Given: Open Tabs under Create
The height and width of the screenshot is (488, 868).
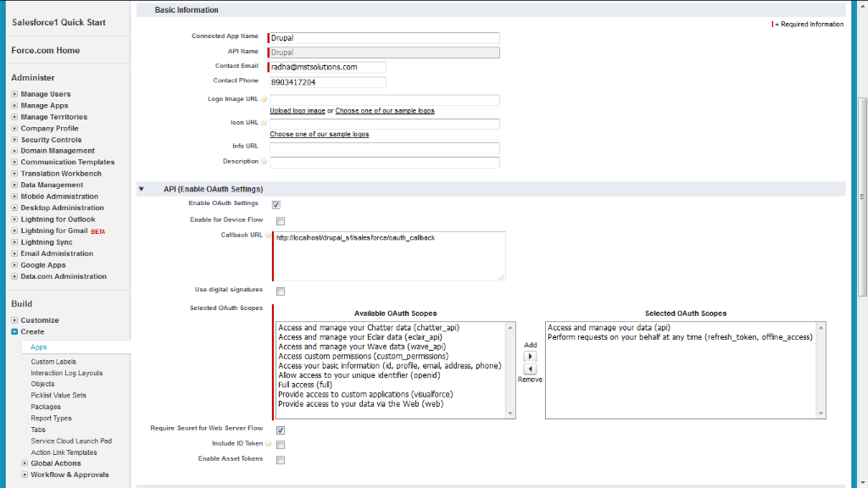Looking at the screenshot, I should [x=38, y=430].
